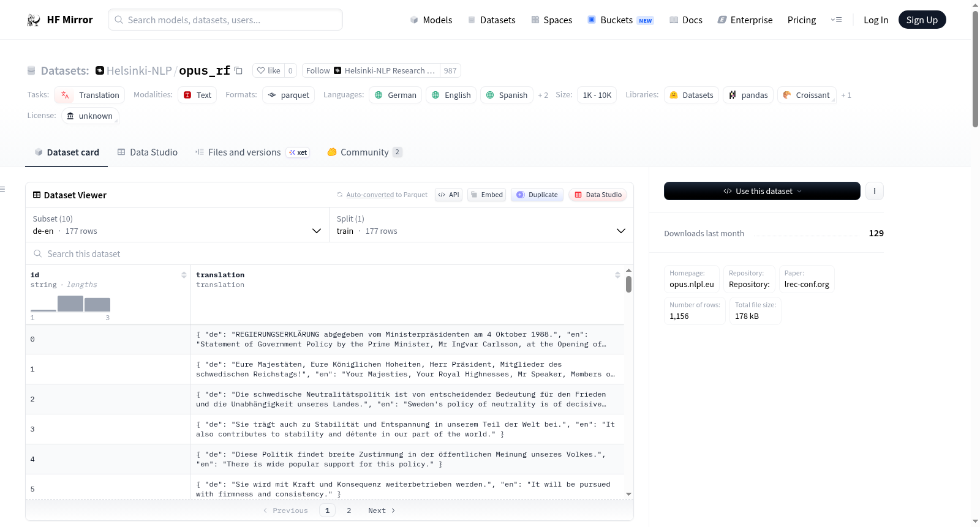
Task: Expand the Use this dataset dropdown
Action: 762,191
